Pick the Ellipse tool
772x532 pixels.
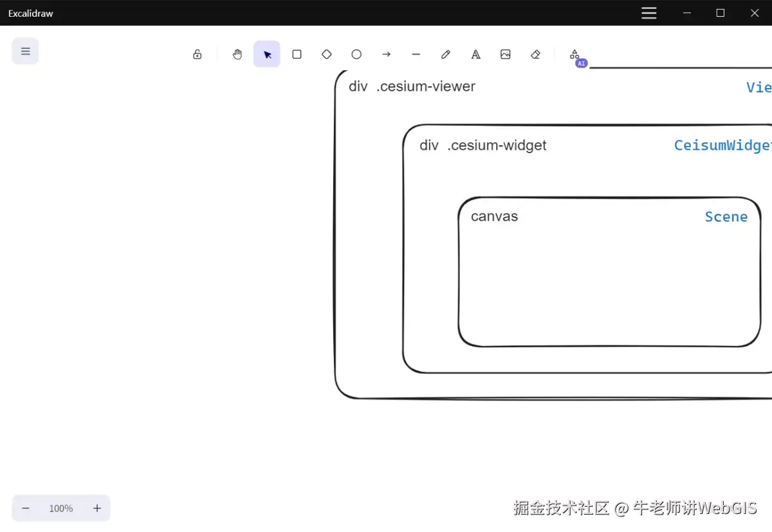(356, 55)
